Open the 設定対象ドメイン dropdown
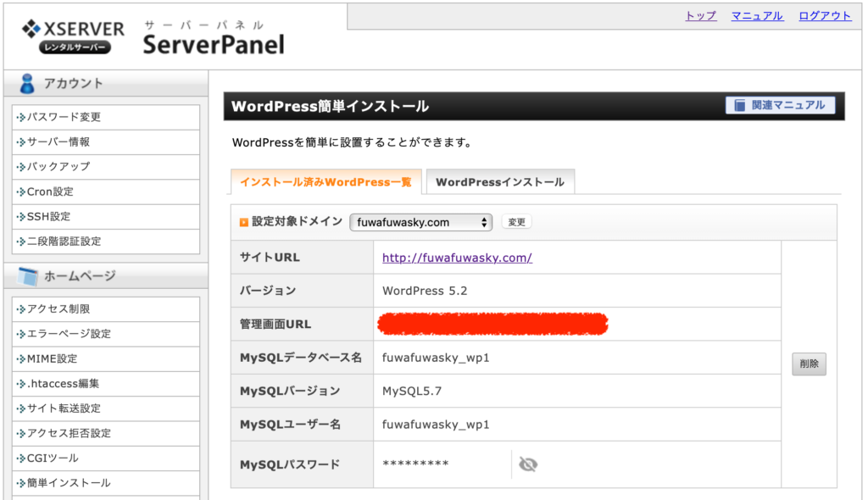The height and width of the screenshot is (500, 868). coord(420,222)
